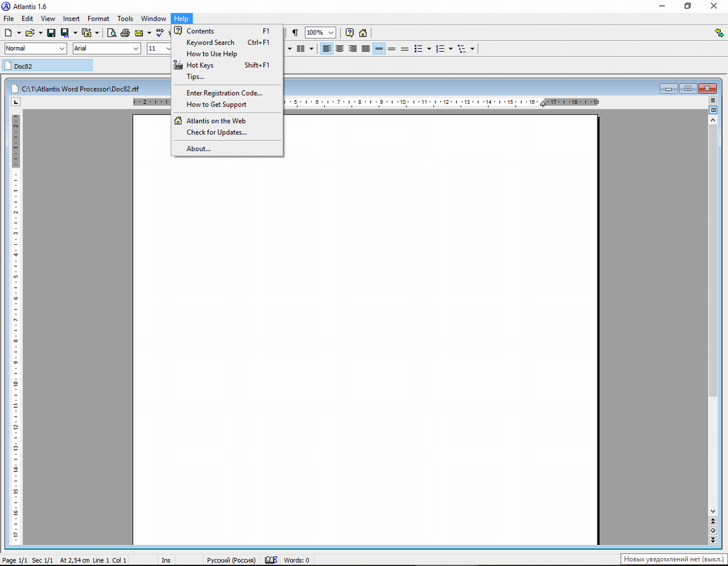The image size is (728, 566).
Task: Click the book dictionary icon in the status bar
Action: click(271, 560)
